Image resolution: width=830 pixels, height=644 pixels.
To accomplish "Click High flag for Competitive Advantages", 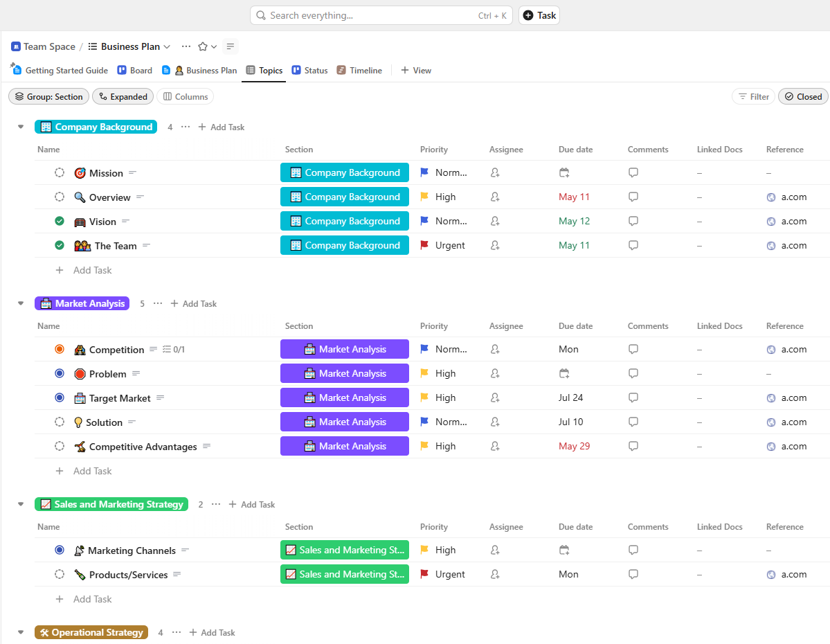I will point(424,447).
